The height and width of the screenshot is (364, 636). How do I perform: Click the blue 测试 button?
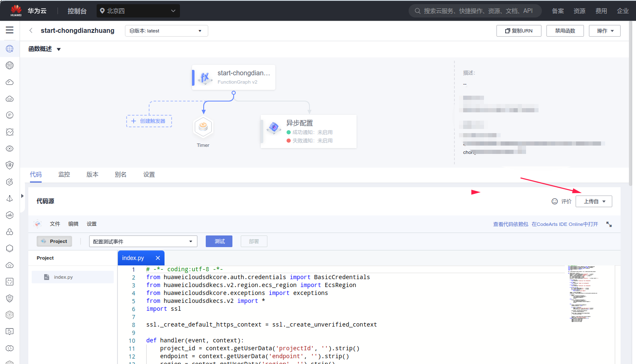(219, 241)
